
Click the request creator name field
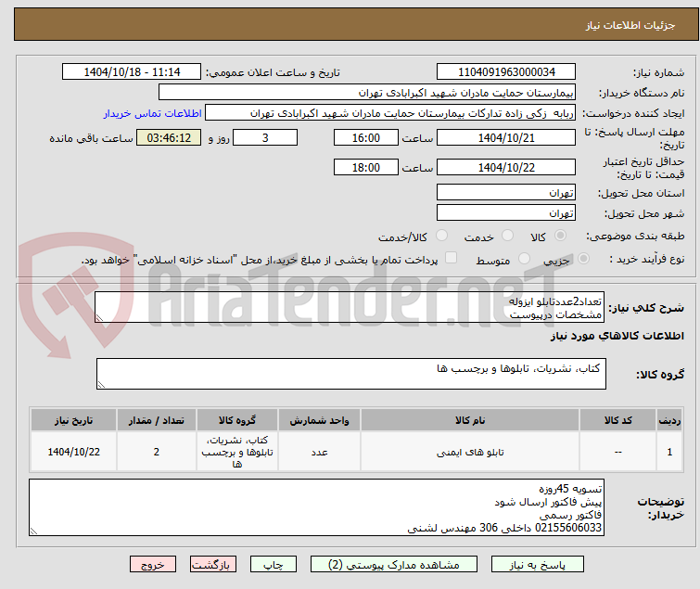pyautogui.click(x=390, y=113)
